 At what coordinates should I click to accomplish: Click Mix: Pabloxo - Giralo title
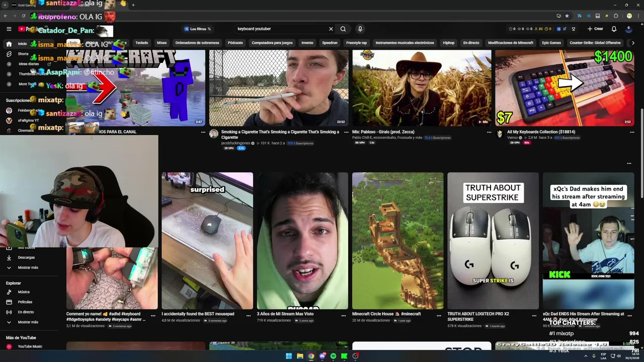pyautogui.click(x=383, y=132)
